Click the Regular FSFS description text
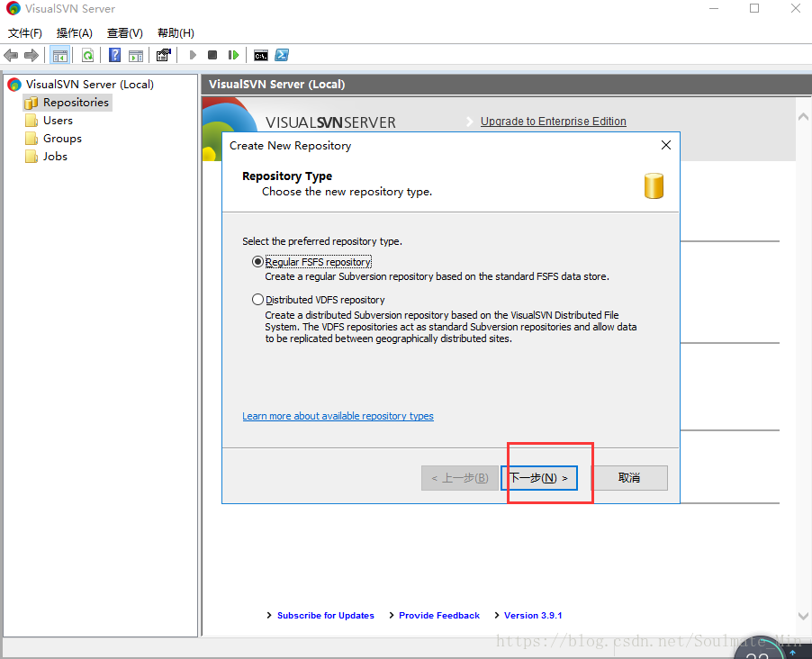Viewport: 812px width, 659px height. (x=438, y=276)
